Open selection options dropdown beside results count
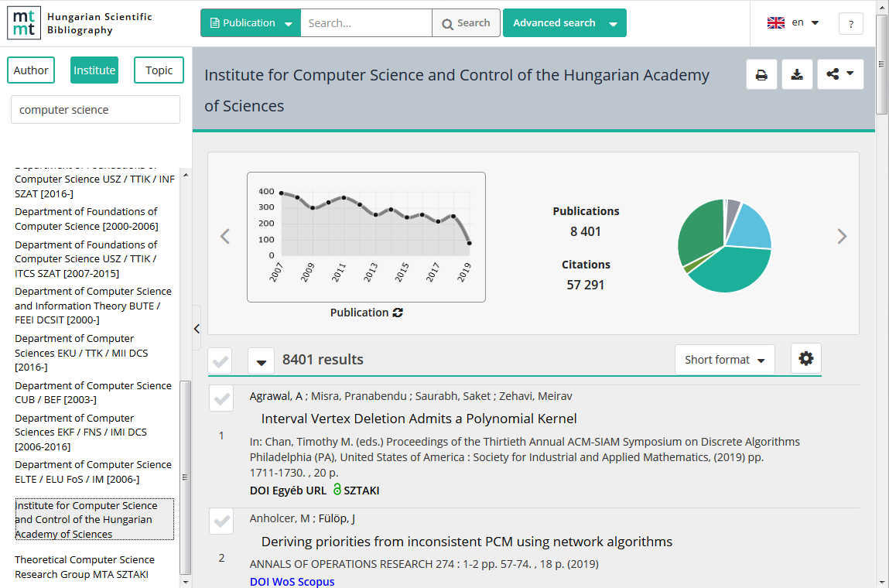The height and width of the screenshot is (588, 889). pyautogui.click(x=262, y=361)
